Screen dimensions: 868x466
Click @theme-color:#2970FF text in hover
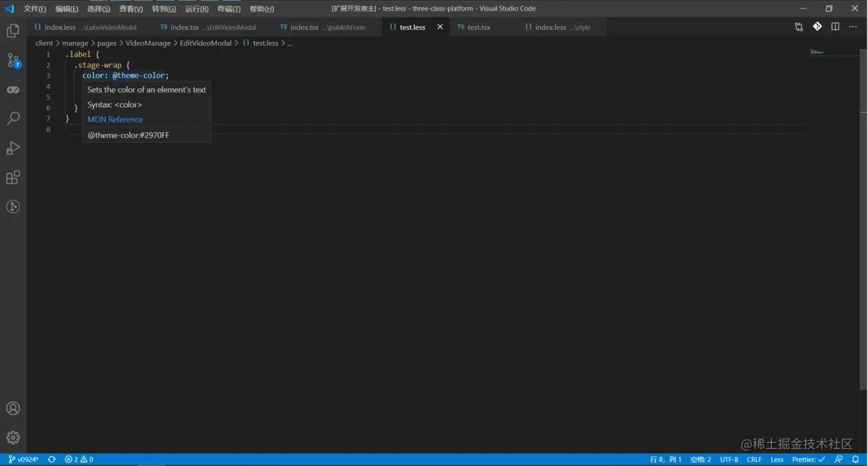(128, 135)
